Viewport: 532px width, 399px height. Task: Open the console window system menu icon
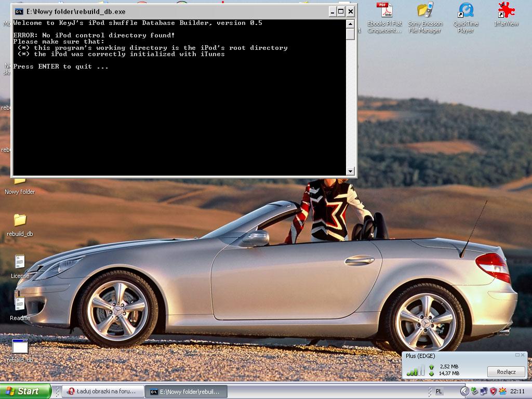tap(19, 11)
